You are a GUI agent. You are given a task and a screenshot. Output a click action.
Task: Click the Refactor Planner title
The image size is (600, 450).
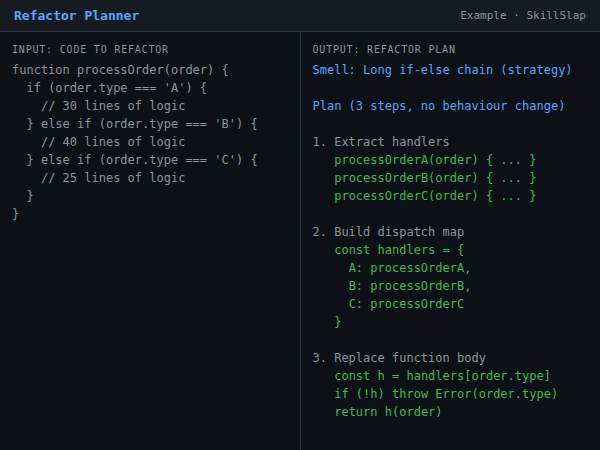(x=76, y=16)
